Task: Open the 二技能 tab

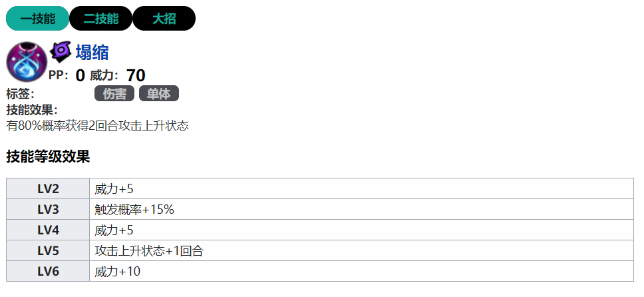Action: coord(100,19)
